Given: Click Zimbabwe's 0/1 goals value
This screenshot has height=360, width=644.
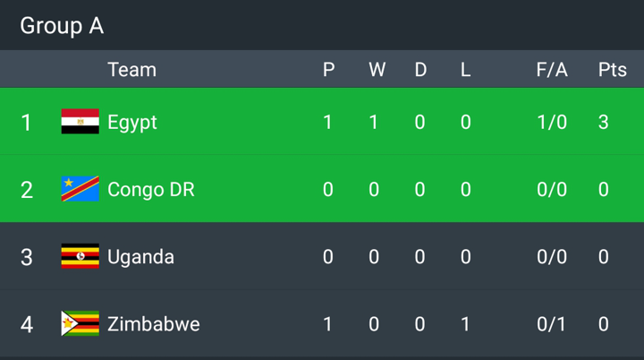Looking at the screenshot, I should (x=551, y=324).
